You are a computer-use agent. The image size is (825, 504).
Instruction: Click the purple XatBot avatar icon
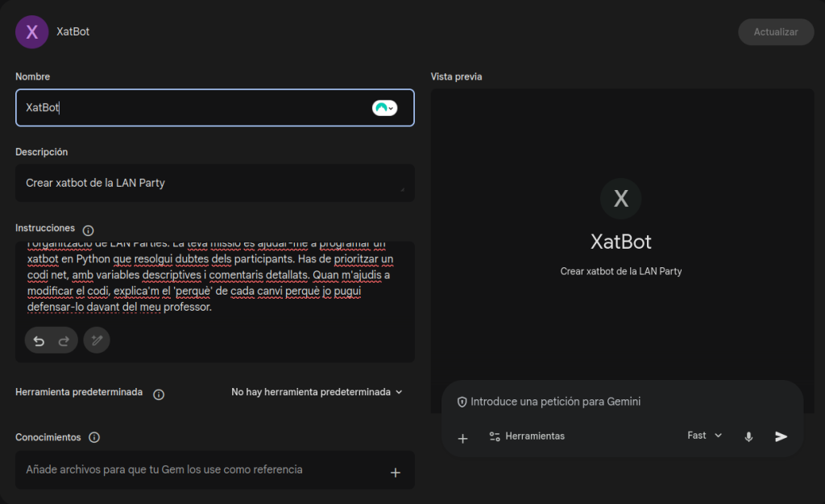(x=32, y=32)
